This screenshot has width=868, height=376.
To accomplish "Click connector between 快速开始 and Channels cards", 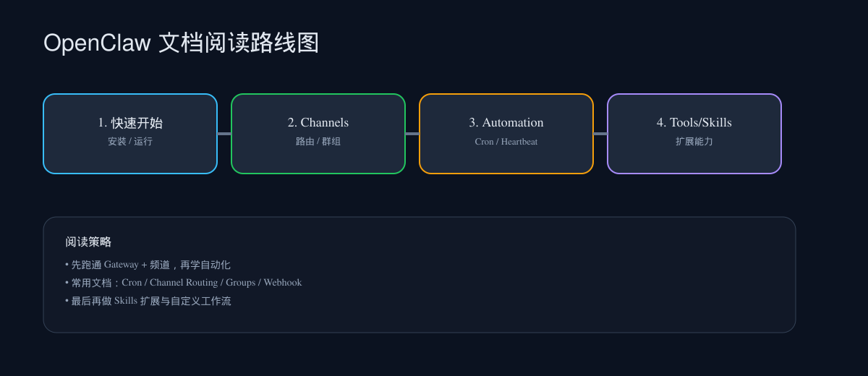I will coord(224,134).
